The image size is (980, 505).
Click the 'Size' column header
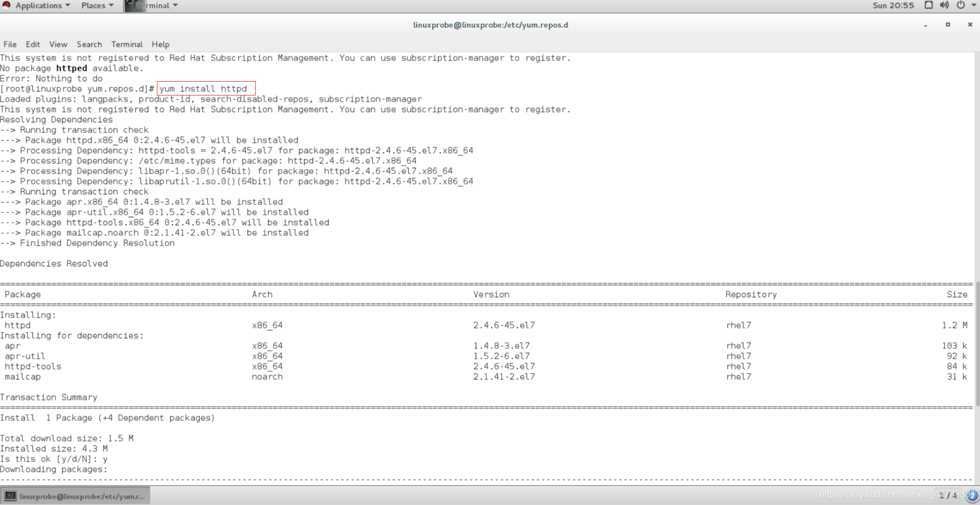click(x=957, y=295)
